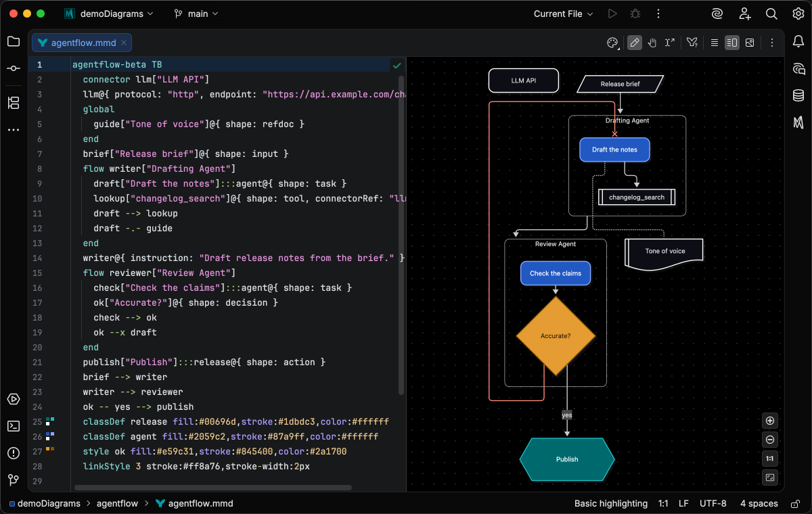Zoom out the diagram preview

770,440
